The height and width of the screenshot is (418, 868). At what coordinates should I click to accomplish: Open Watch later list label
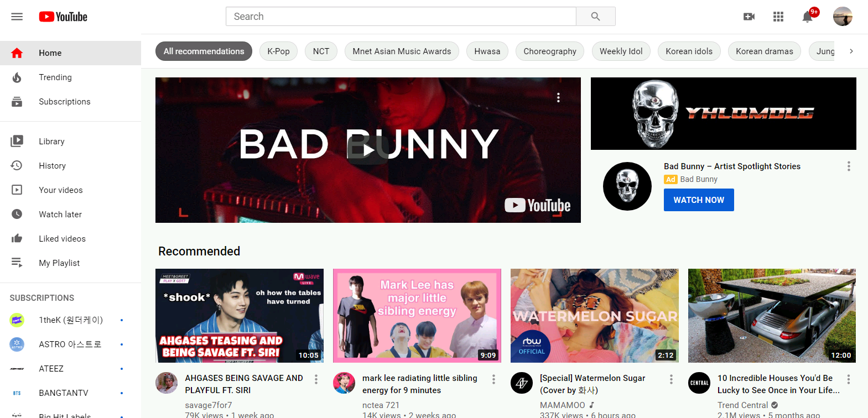[x=60, y=215]
